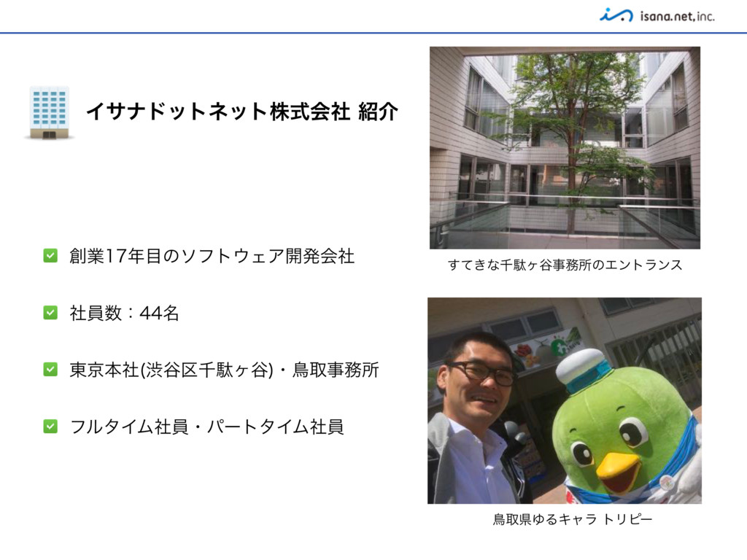The width and height of the screenshot is (747, 560).
Task: Click the checkmark beside 東京本社(渋谷区千駄ヶ谷)
Action: tap(50, 370)
